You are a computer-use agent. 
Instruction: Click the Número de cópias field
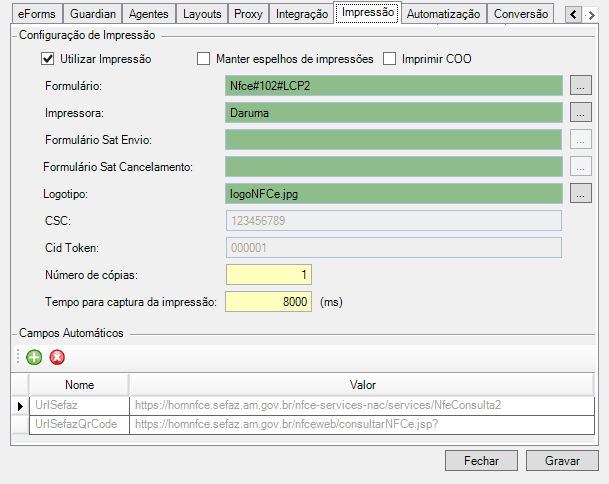click(269, 274)
